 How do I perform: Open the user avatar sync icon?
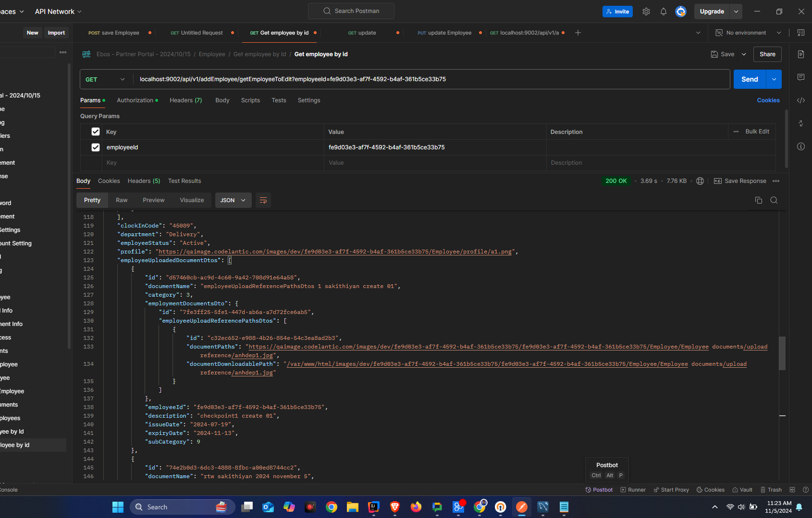tap(681, 12)
